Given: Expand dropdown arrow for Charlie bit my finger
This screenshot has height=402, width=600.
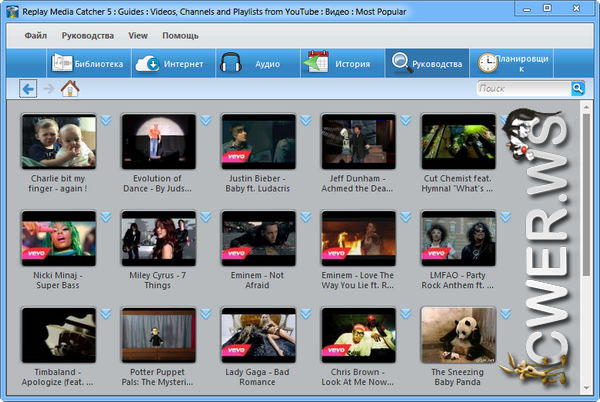Looking at the screenshot, I should coord(105,121).
